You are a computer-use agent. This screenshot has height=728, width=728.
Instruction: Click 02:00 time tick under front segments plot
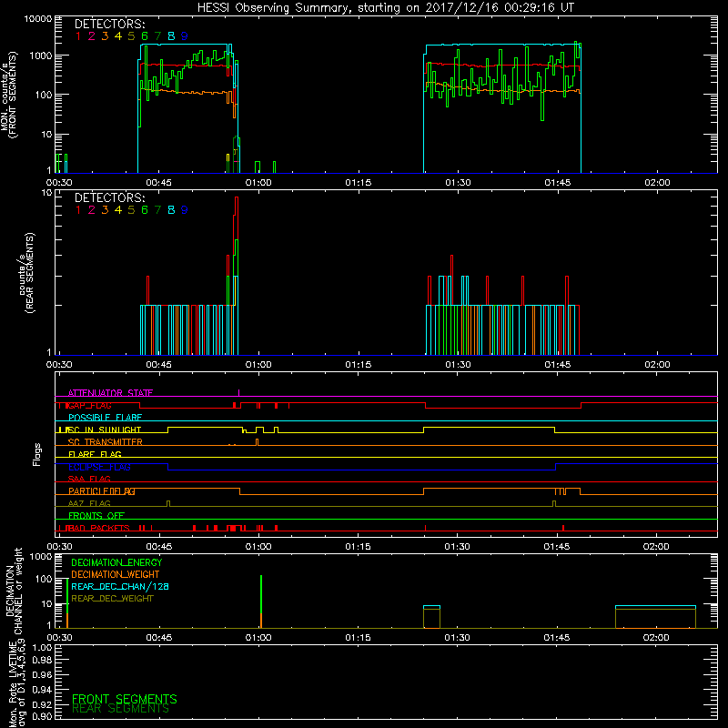coord(657,183)
